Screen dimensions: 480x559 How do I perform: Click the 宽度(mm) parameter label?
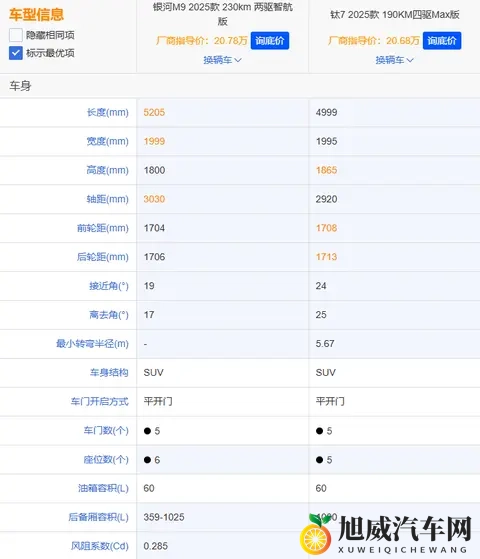108,142
